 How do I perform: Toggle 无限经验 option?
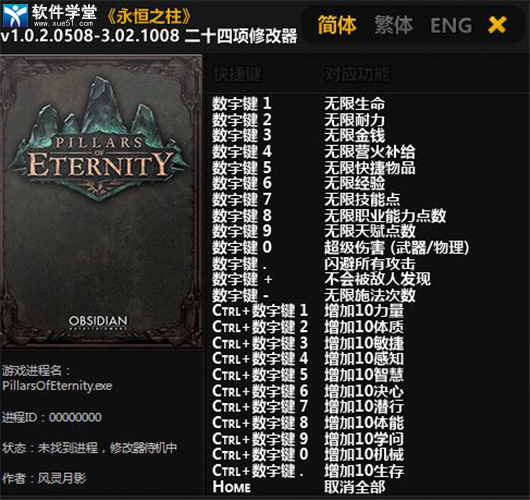click(355, 183)
